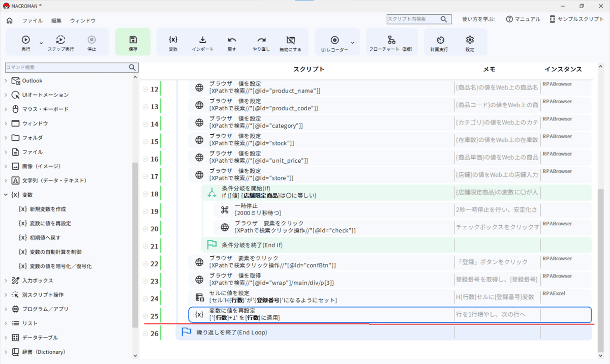Viewport: 610px width, 364px height.
Task: Select 初期値へ戻す command
Action: (x=40, y=237)
